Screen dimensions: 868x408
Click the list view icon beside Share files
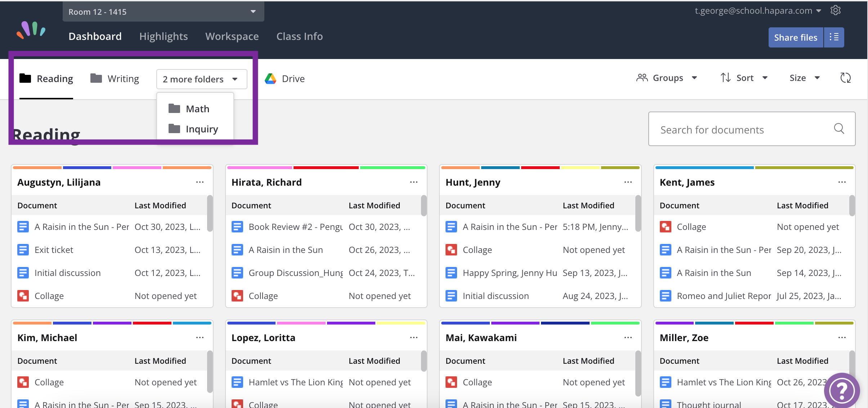pos(835,37)
